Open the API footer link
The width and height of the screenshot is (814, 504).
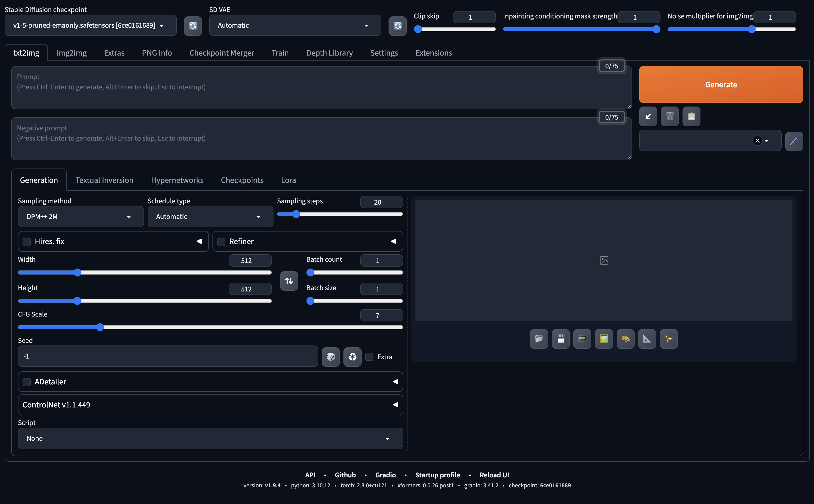(310, 475)
